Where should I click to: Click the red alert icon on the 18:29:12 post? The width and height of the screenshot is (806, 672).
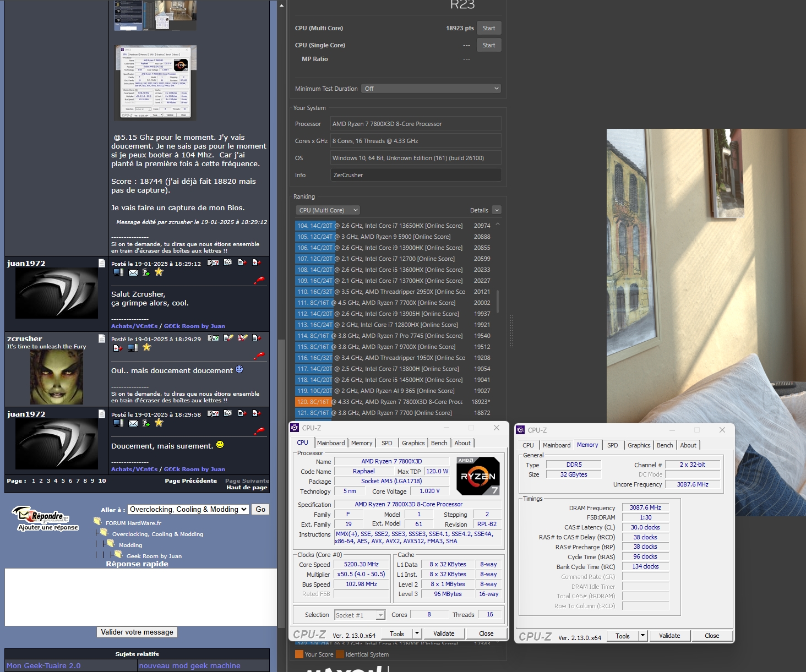pyautogui.click(x=259, y=280)
